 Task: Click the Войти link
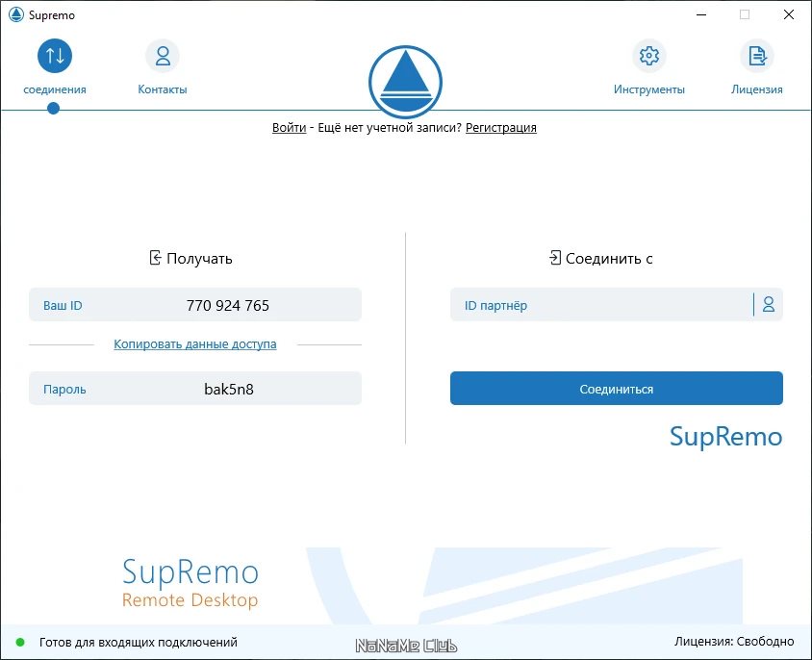pos(289,127)
